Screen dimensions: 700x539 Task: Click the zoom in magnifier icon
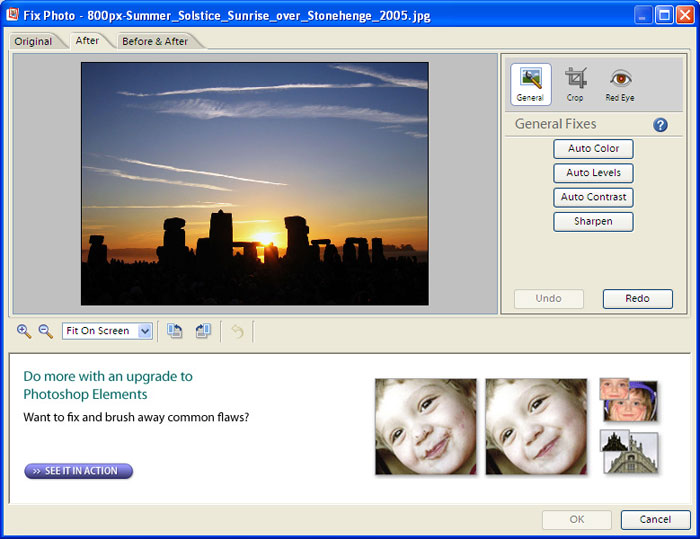(24, 331)
